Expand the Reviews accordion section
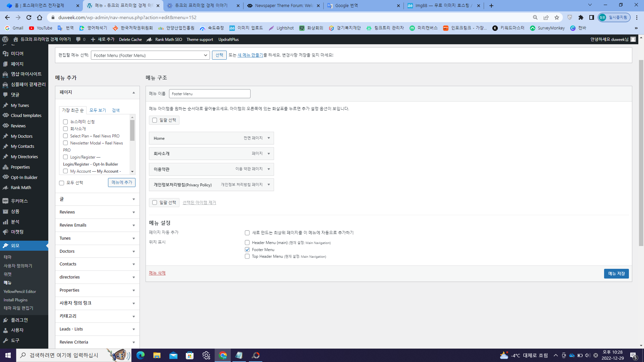The height and width of the screenshot is (362, 644). pyautogui.click(x=97, y=212)
